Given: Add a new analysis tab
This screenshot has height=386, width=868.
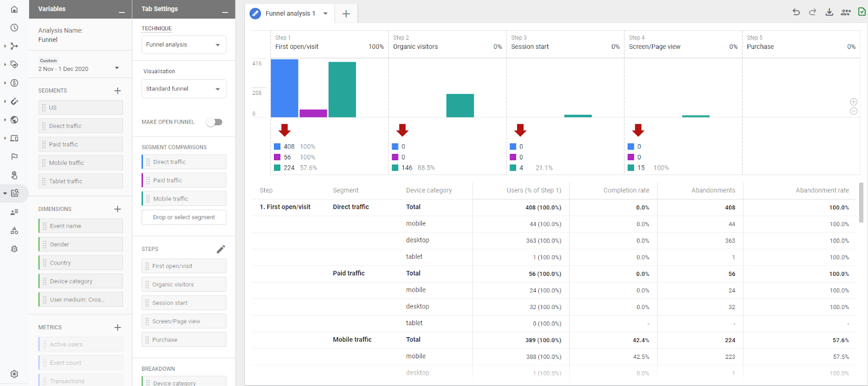Looking at the screenshot, I should tap(346, 14).
